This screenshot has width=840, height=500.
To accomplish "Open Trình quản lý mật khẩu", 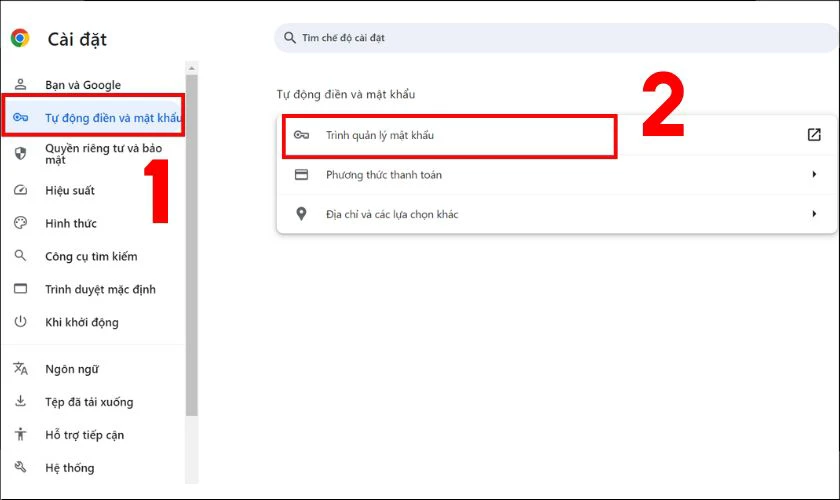I will [x=557, y=135].
